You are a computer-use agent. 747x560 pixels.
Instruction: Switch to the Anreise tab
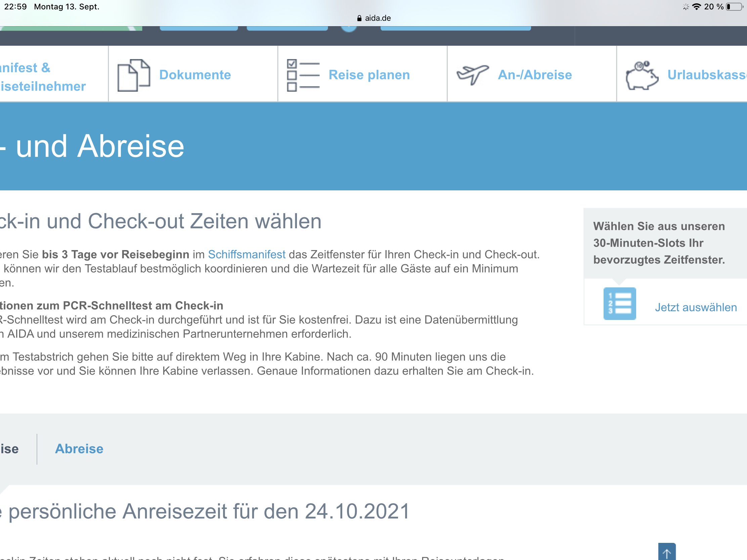coord(9,449)
